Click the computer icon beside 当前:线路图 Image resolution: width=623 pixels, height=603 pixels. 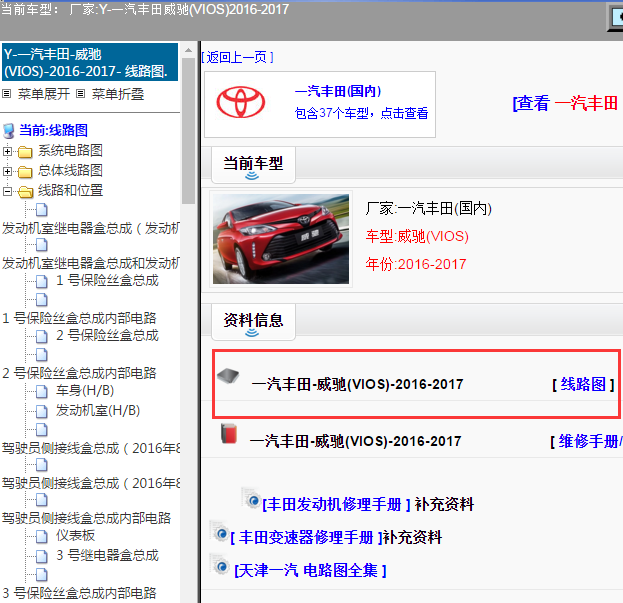[8, 131]
